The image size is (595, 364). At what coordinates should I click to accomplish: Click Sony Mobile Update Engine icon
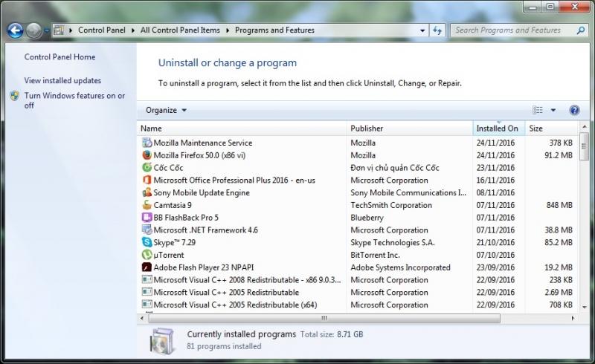147,192
